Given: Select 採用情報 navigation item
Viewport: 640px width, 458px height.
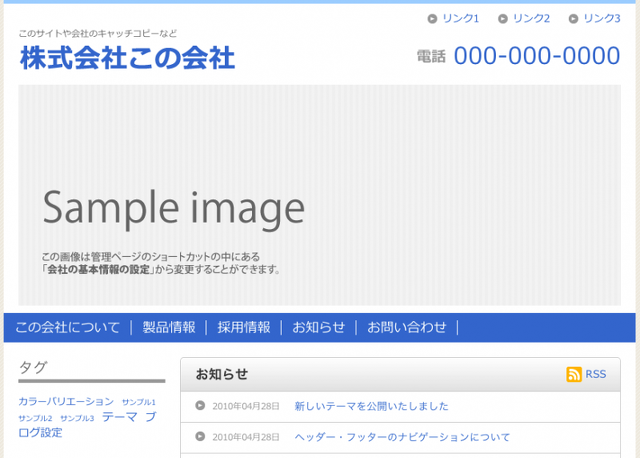Looking at the screenshot, I should 244,327.
